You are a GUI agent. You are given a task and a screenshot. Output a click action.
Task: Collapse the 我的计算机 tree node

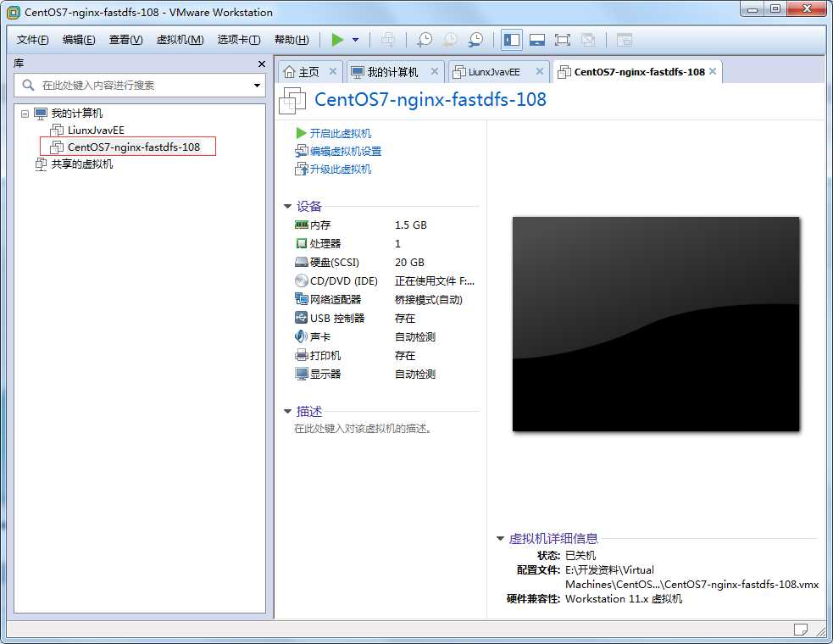25,114
